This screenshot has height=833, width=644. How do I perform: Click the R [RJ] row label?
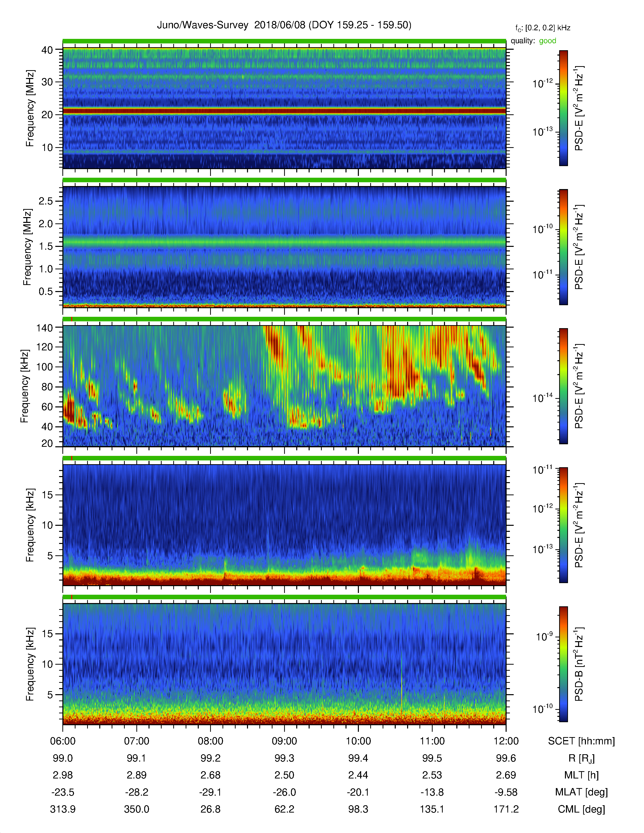581,758
